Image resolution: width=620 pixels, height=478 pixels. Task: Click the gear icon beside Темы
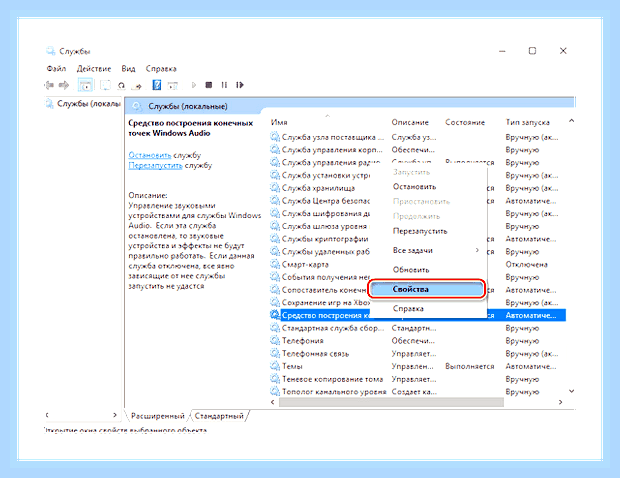(275, 366)
